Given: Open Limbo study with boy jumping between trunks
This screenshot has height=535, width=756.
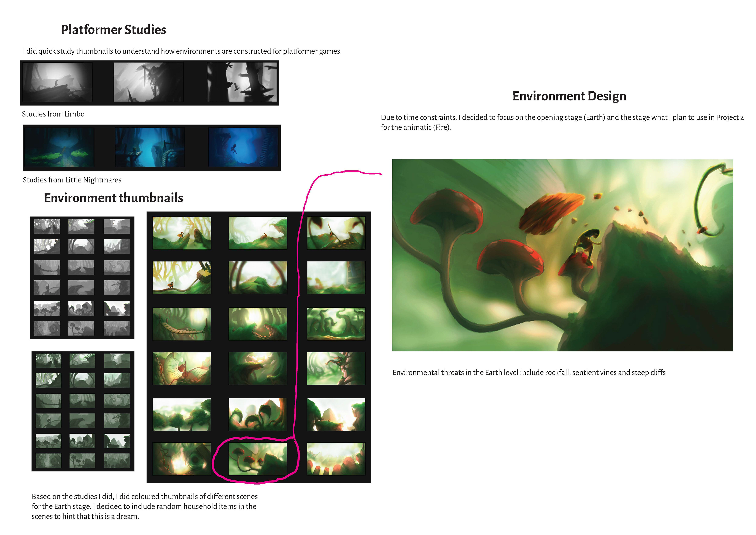Looking at the screenshot, I should [x=242, y=82].
